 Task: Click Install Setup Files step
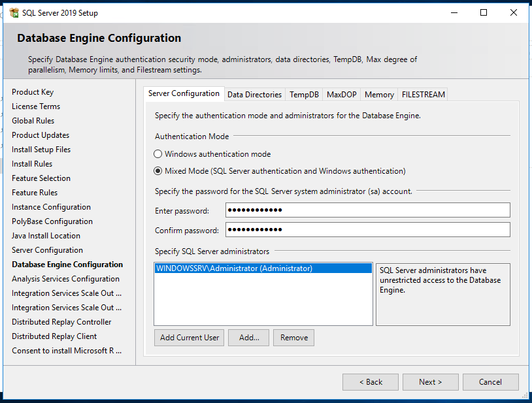click(41, 150)
